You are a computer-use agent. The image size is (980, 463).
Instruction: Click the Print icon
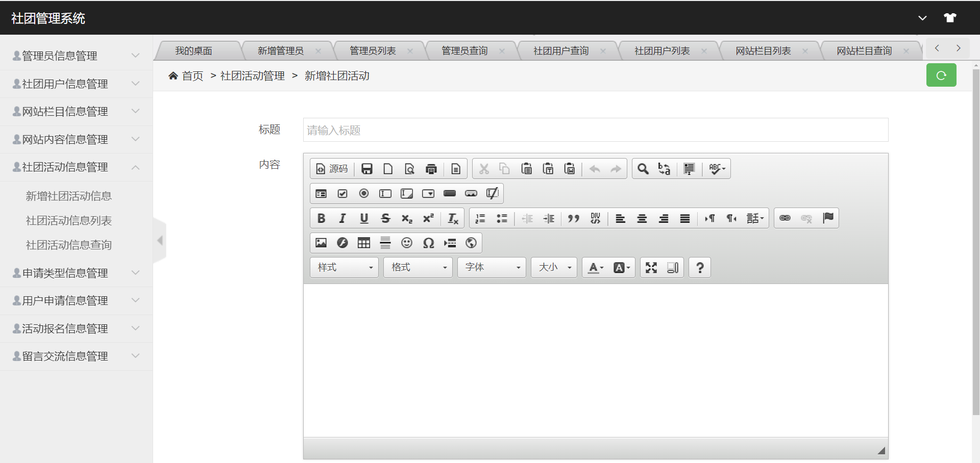431,169
